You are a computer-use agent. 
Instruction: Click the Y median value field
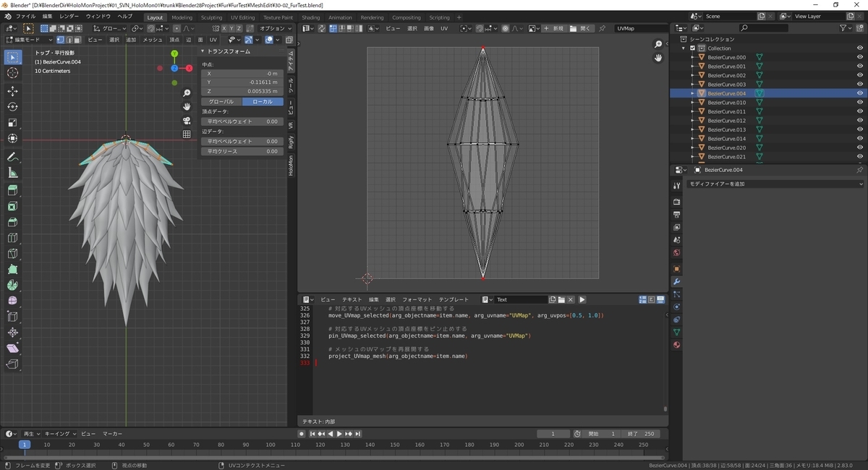242,82
